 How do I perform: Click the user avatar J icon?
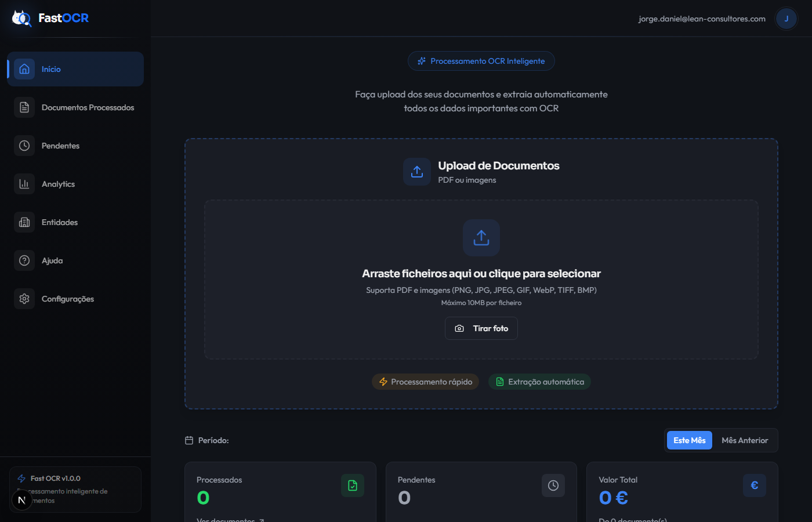[x=786, y=19]
